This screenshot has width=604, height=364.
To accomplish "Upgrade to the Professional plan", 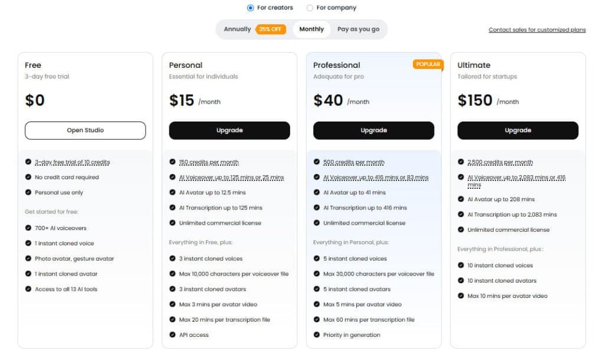I will (x=373, y=130).
